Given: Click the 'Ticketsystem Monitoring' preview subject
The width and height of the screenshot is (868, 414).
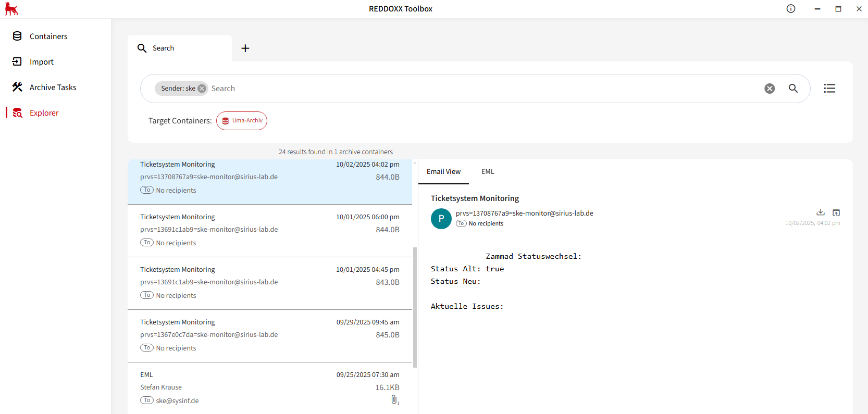Looking at the screenshot, I should [x=475, y=198].
